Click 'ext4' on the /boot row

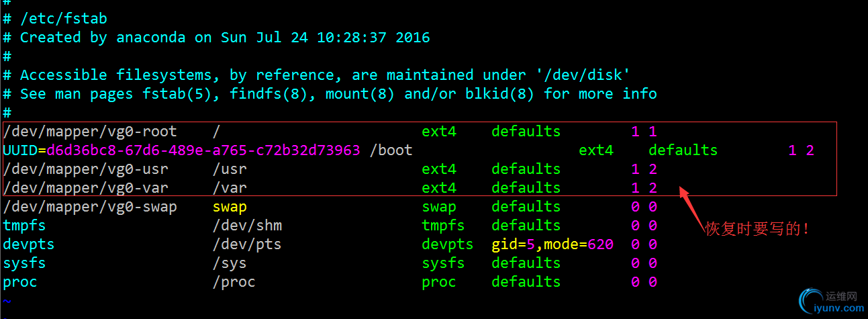tap(596, 150)
